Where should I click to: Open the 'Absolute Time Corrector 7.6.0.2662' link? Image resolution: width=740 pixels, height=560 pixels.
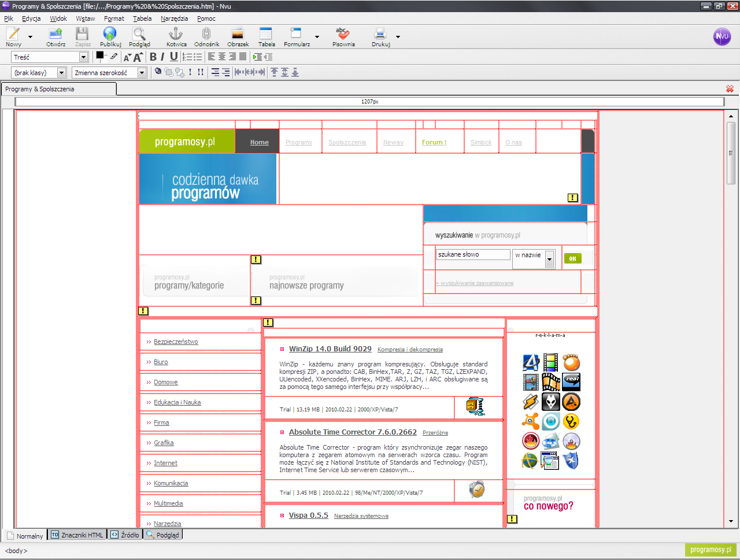[353, 432]
